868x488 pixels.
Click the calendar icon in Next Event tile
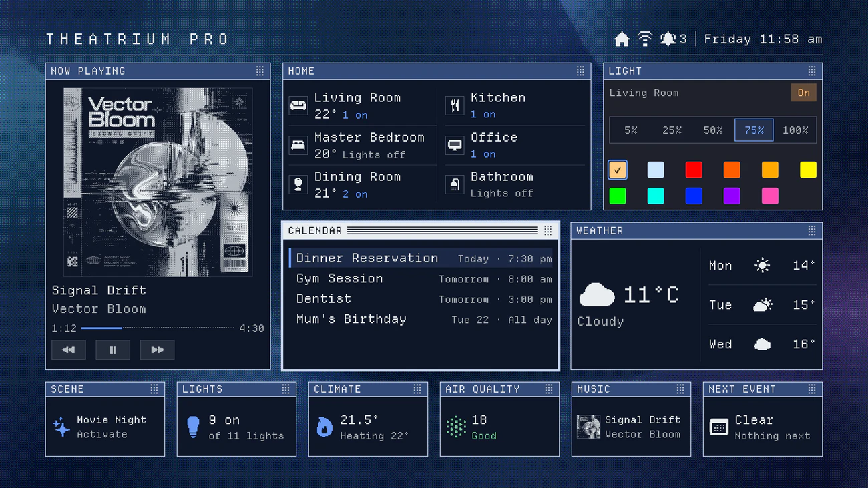point(719,427)
